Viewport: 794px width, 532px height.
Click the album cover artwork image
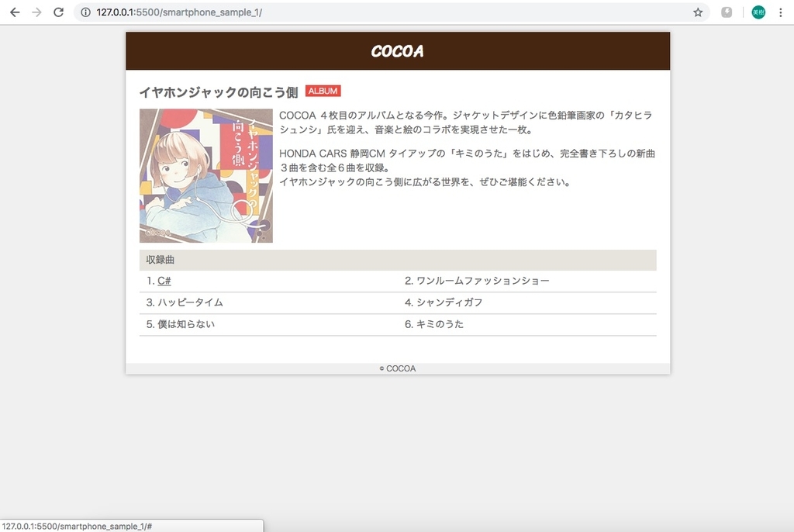tap(205, 175)
